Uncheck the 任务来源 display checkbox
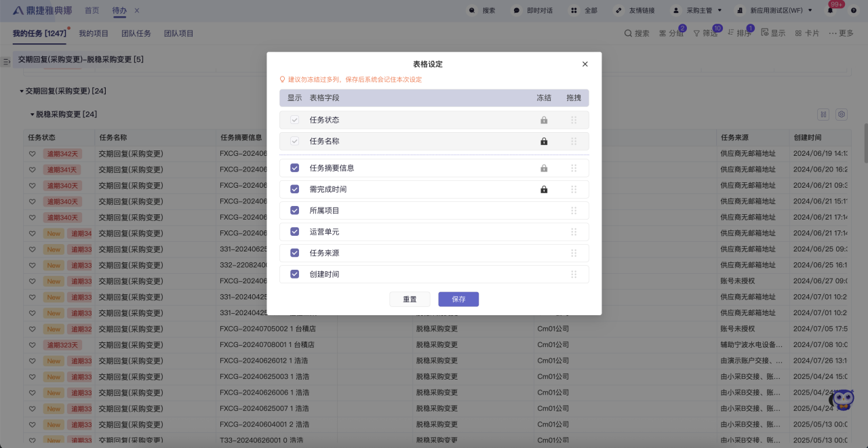This screenshot has height=448, width=868. pos(294,253)
